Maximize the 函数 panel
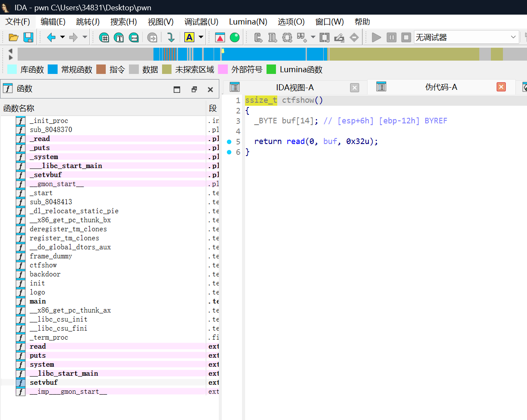Viewport: 527px width, 420px height. tap(177, 89)
